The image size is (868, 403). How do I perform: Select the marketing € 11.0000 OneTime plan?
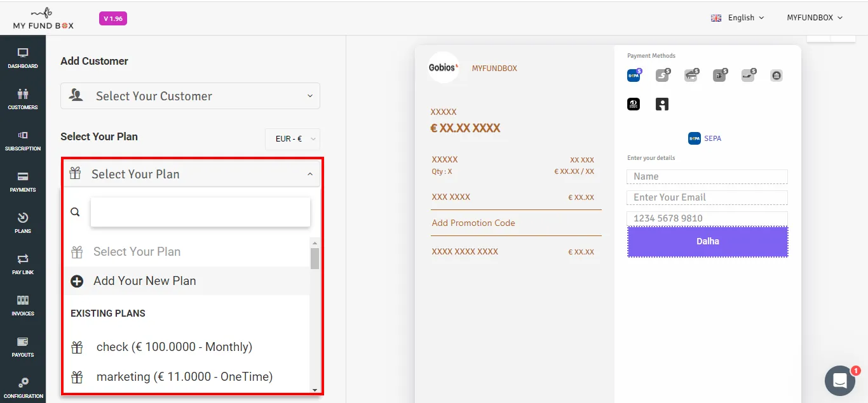[x=186, y=376]
